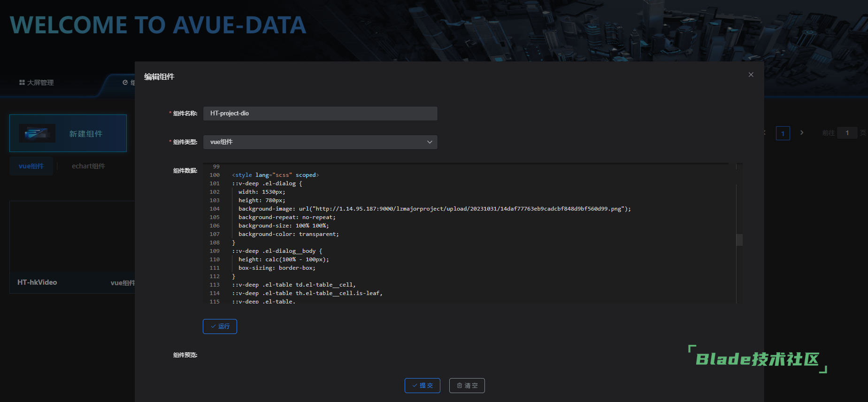868x402 pixels.
Task: Go to next page arrow
Action: tap(802, 133)
